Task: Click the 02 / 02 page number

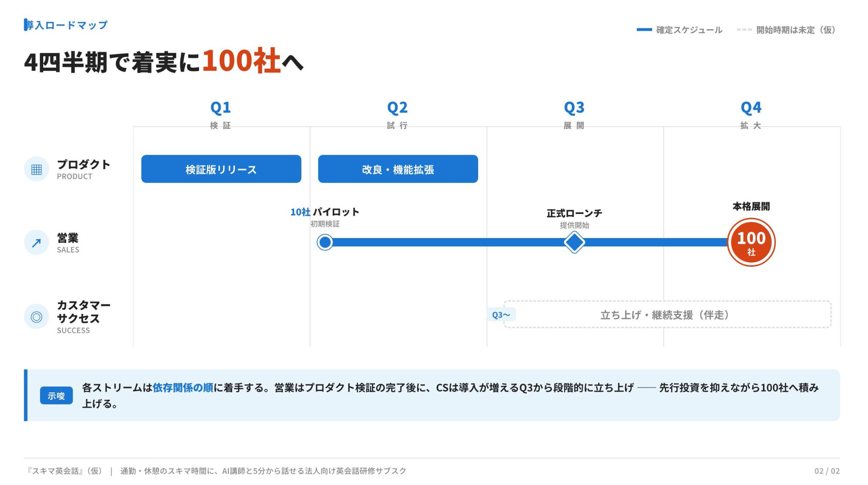Action: [x=827, y=471]
